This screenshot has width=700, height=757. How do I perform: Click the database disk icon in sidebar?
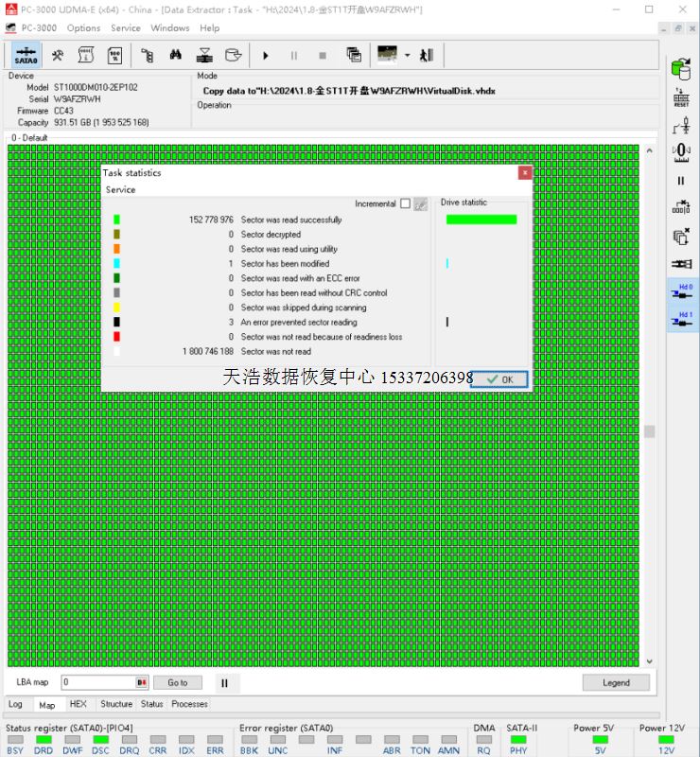point(681,69)
